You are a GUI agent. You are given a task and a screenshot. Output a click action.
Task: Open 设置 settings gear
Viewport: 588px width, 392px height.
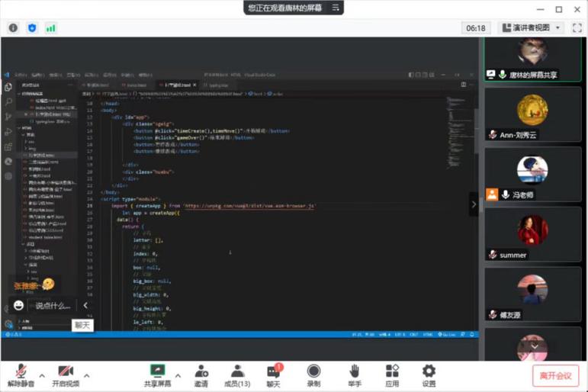pos(429,374)
